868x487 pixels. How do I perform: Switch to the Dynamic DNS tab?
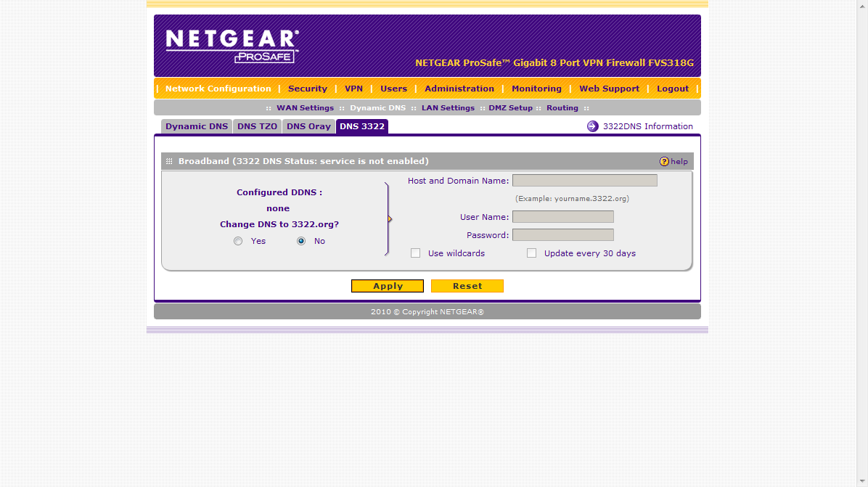(197, 126)
